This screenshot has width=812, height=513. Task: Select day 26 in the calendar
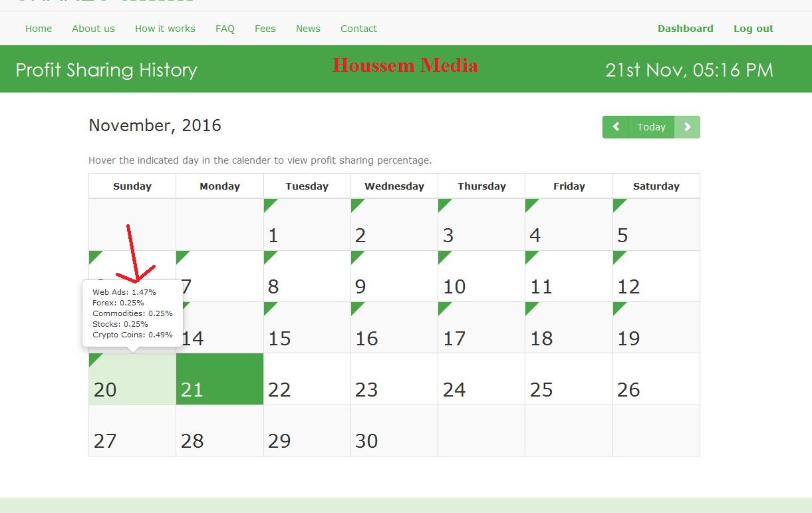coord(656,379)
